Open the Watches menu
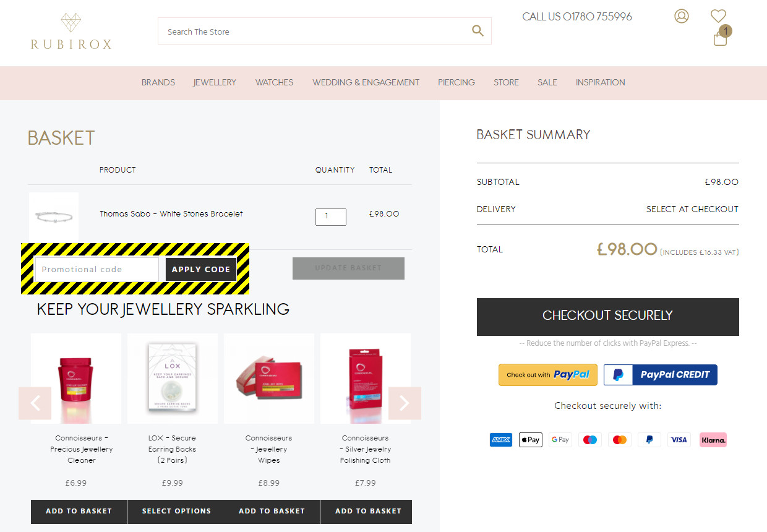The height and width of the screenshot is (532, 767). click(x=274, y=82)
